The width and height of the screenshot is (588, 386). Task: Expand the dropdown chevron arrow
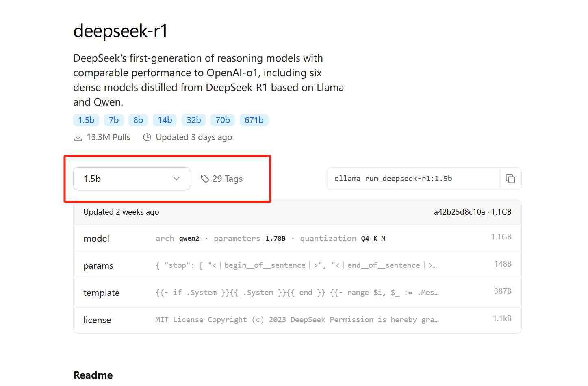tap(176, 179)
